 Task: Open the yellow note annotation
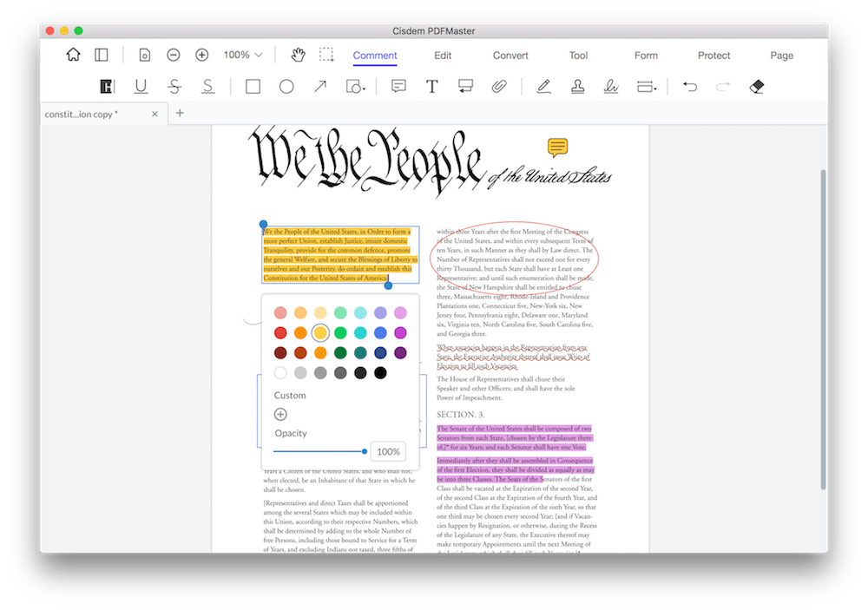[x=557, y=148]
